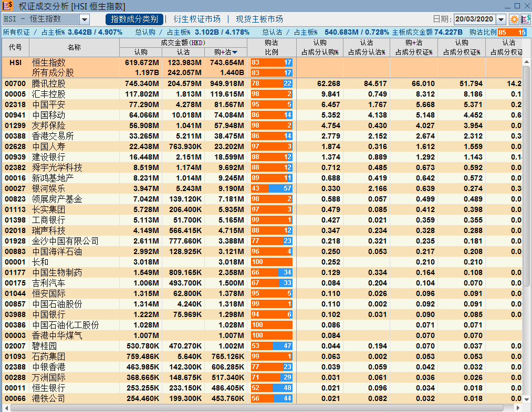
Task: Select the 01928 金沙中国有限公司 row
Action: click(262, 241)
